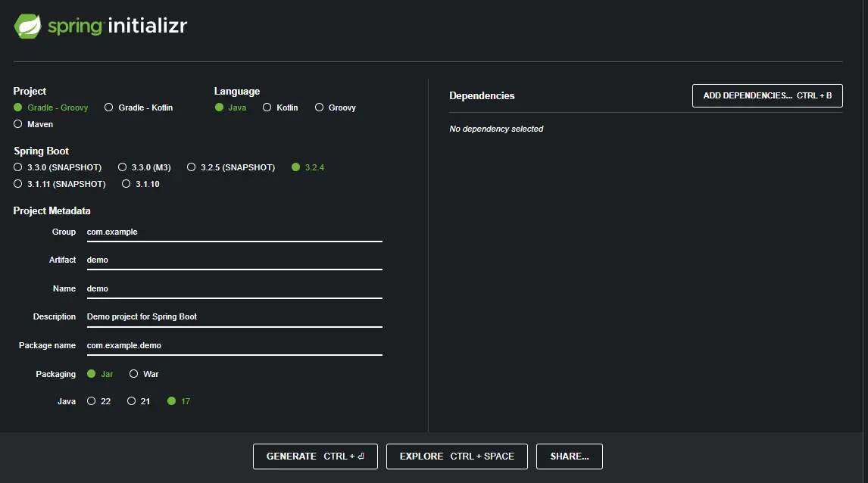Edit the Artifact field

tap(235, 260)
